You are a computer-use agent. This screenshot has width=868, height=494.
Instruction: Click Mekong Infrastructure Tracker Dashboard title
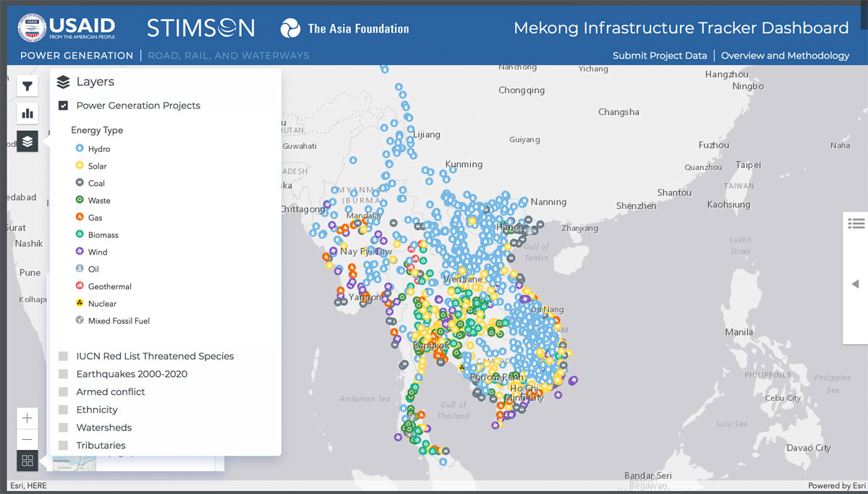(x=681, y=28)
